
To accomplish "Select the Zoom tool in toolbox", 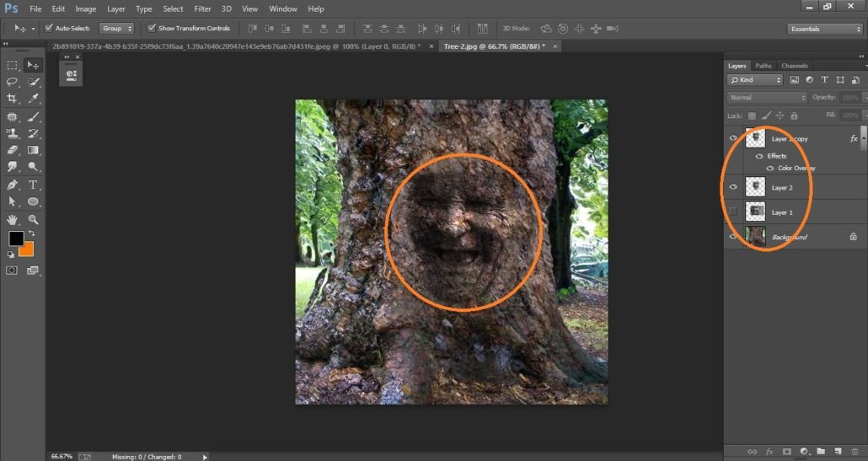I will (x=33, y=220).
